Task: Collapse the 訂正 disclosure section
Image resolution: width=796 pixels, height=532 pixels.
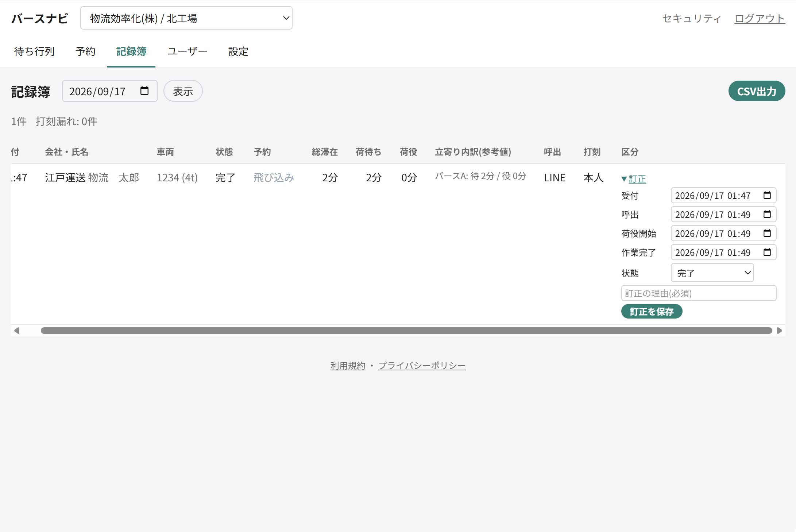Action: coord(634,179)
